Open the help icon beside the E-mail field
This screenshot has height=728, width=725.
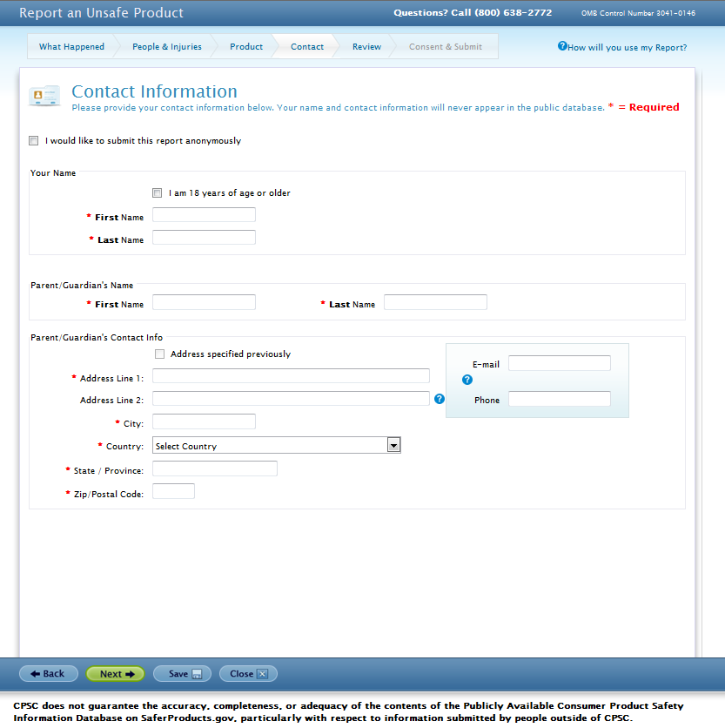[x=467, y=380]
